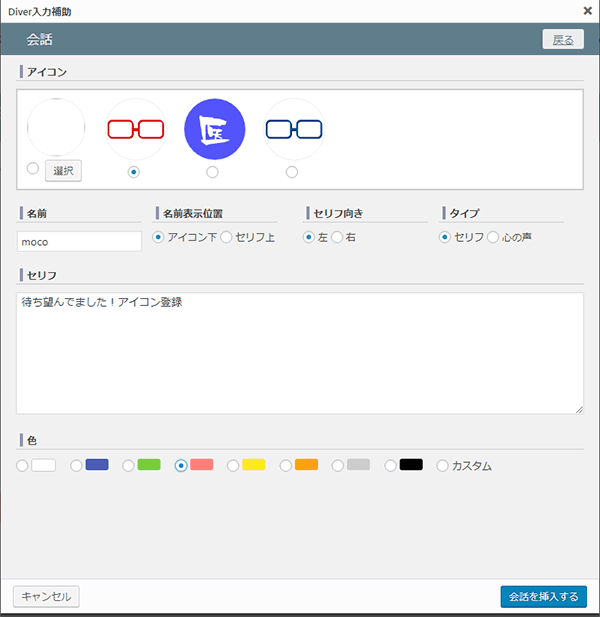Select radio button under blue glasses avatar
The width and height of the screenshot is (600, 617).
pyautogui.click(x=292, y=172)
